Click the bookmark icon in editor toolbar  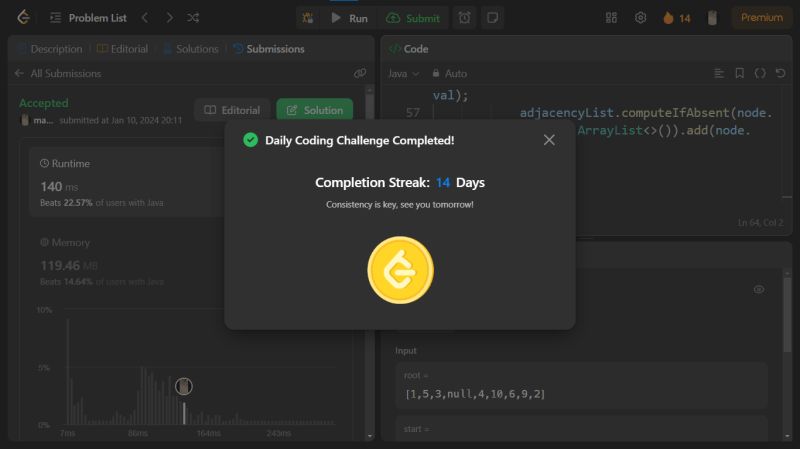coord(739,73)
